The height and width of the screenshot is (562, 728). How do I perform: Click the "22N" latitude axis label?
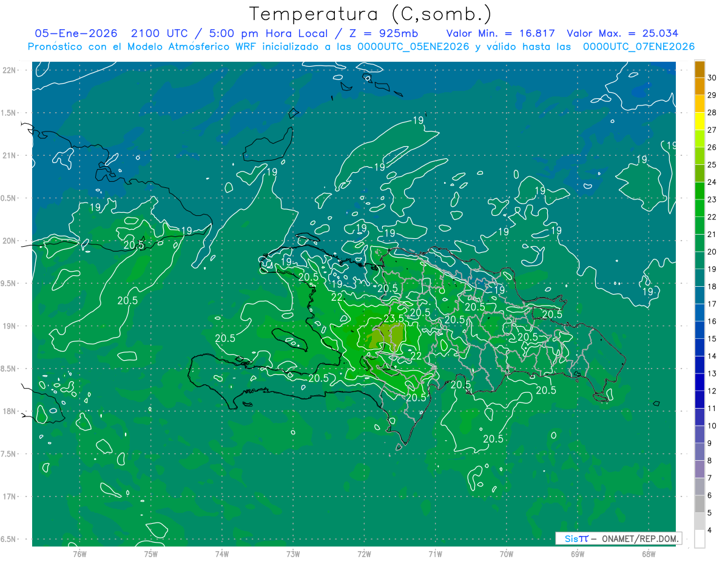9,70
